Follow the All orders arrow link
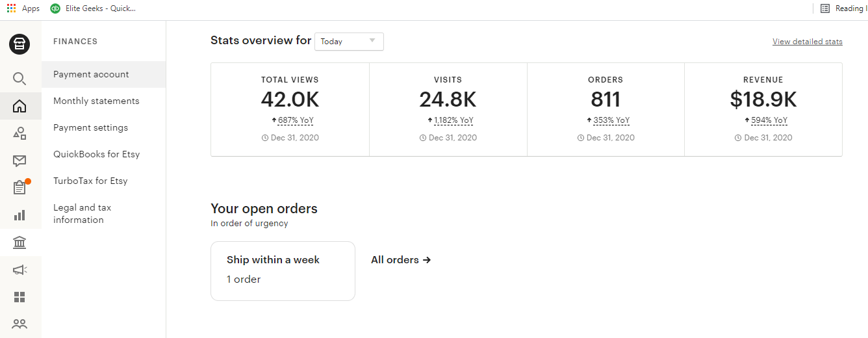The width and height of the screenshot is (868, 338). click(x=401, y=259)
